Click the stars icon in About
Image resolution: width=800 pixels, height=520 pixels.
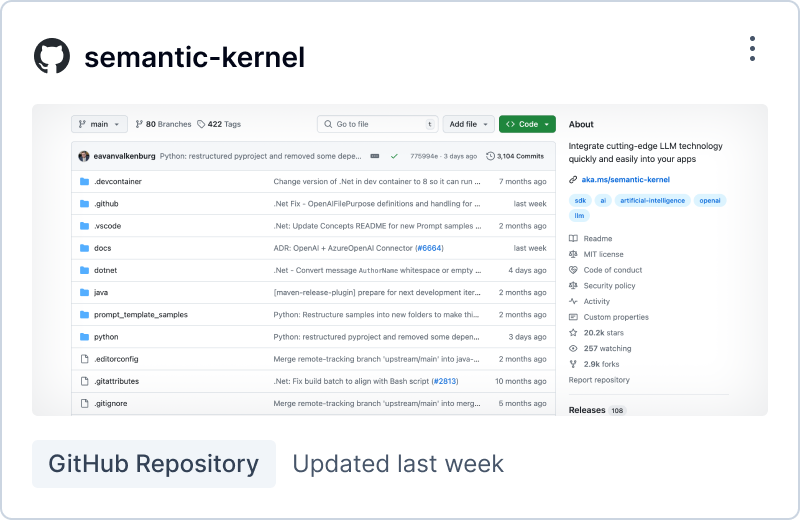tap(573, 332)
